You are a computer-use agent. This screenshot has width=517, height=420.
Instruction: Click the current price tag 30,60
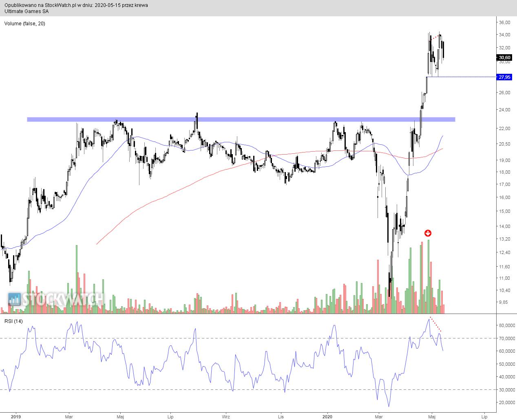click(x=505, y=58)
